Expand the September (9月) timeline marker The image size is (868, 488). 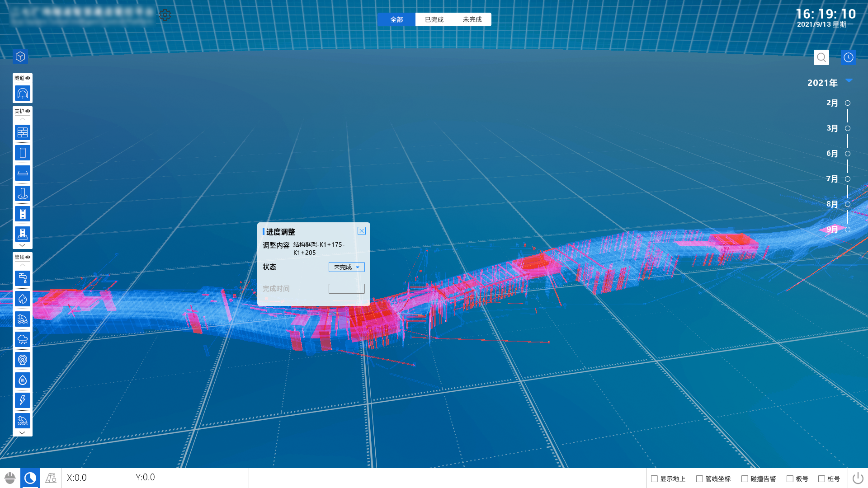pos(848,230)
